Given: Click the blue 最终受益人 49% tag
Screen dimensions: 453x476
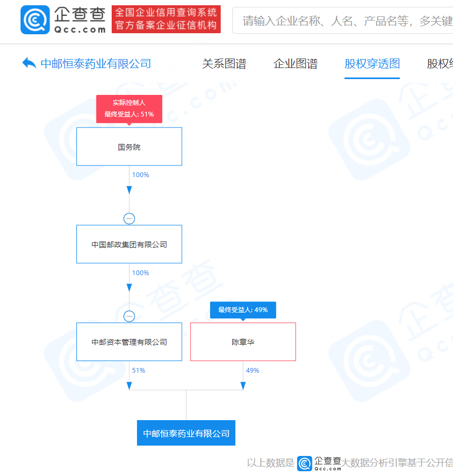Looking at the screenshot, I should click(243, 310).
